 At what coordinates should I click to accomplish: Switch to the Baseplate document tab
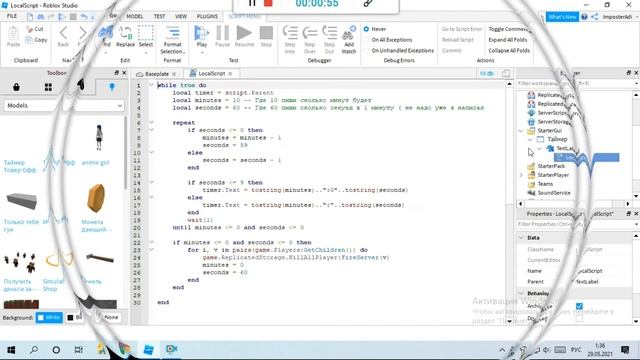coord(157,74)
